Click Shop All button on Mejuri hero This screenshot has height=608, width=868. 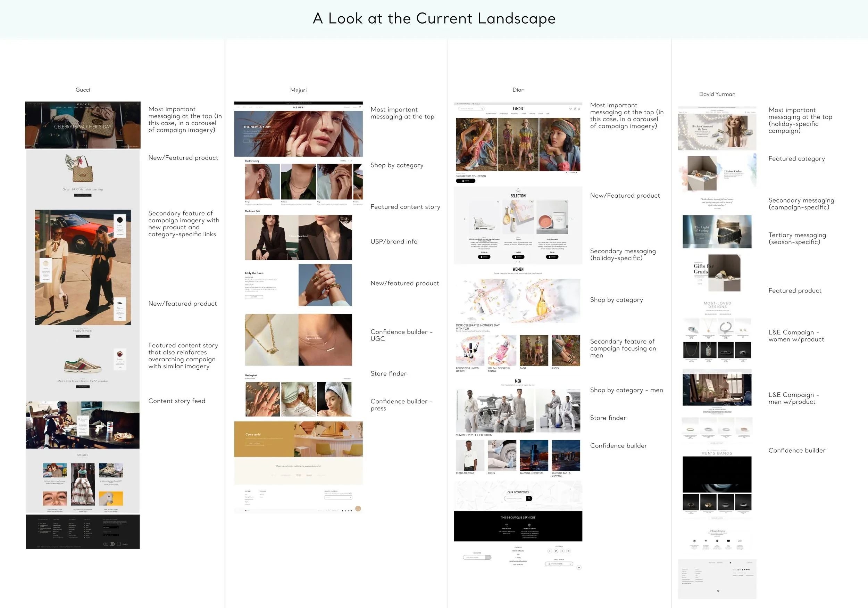(251, 141)
